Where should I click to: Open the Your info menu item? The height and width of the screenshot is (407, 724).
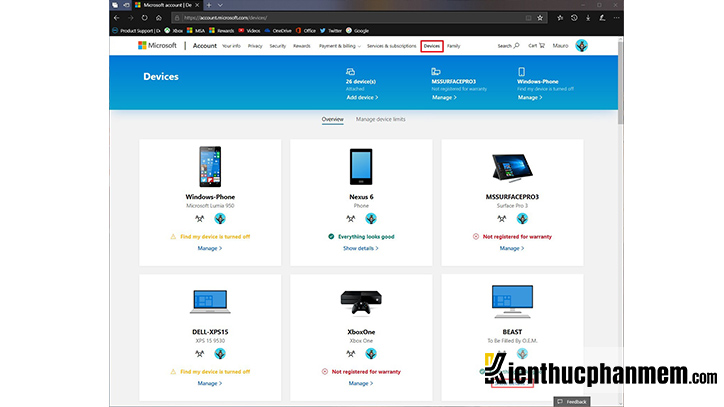point(231,46)
